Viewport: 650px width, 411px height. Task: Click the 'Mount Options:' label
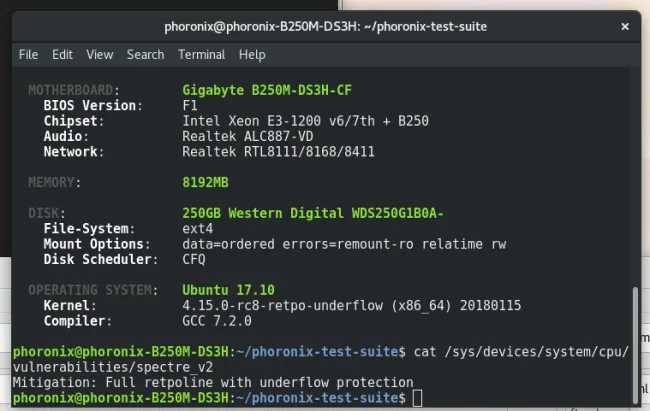(97, 244)
